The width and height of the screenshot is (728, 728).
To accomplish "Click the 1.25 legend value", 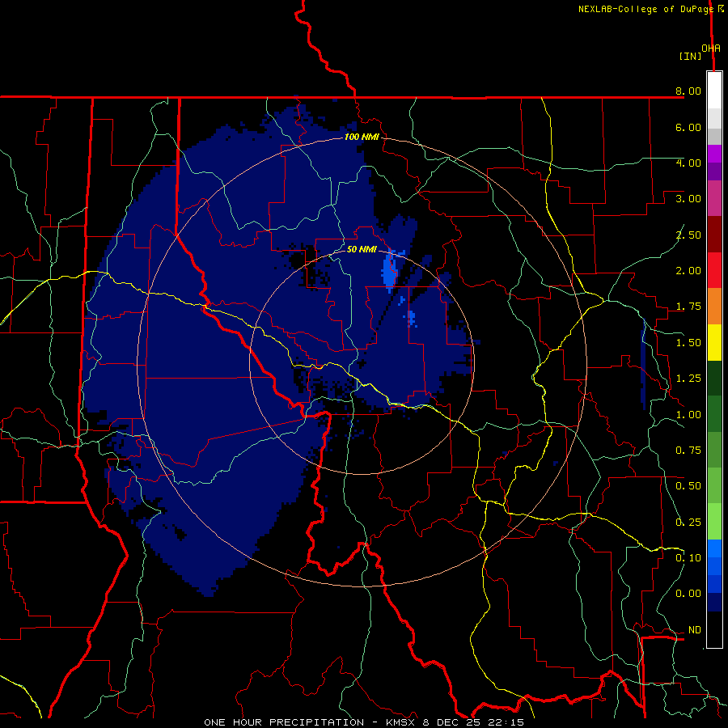I will [x=688, y=379].
